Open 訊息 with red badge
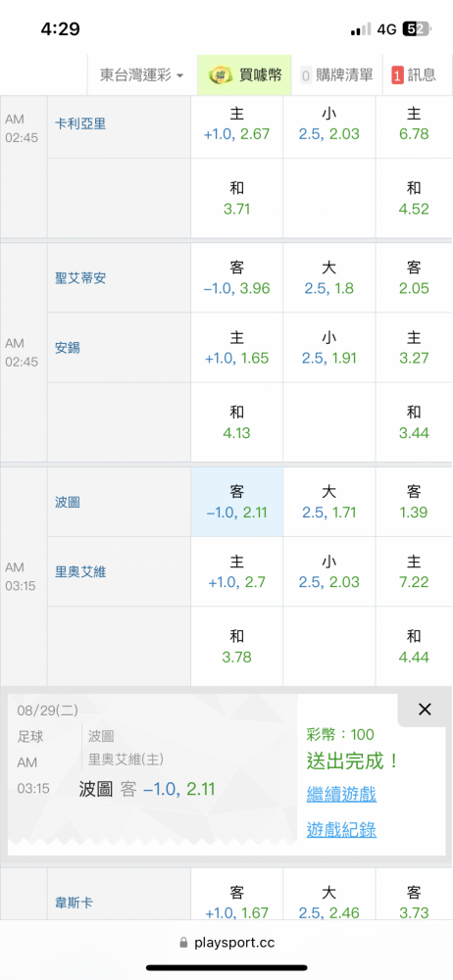Viewport: 453px width, 980px height. point(414,75)
